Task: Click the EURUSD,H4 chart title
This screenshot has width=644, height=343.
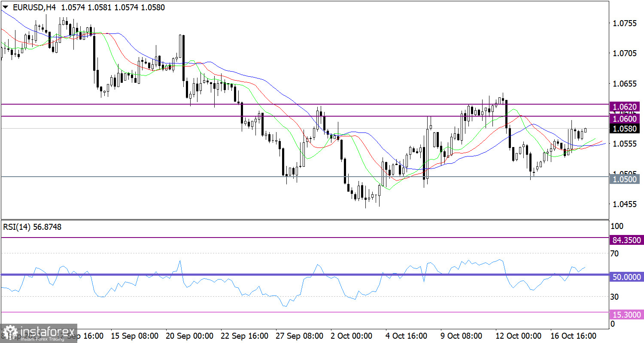Action: pos(34,7)
